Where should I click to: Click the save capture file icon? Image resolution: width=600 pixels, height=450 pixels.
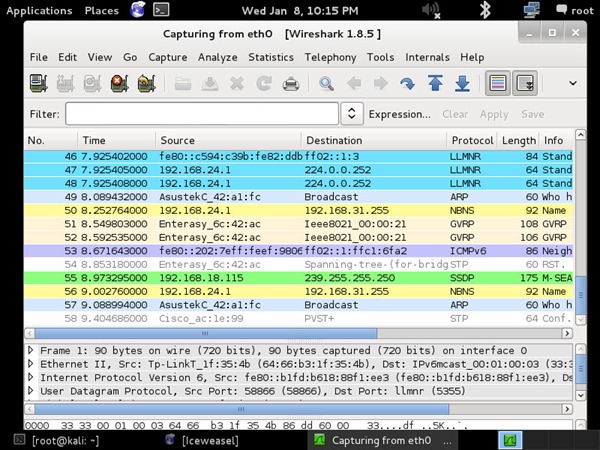[210, 83]
